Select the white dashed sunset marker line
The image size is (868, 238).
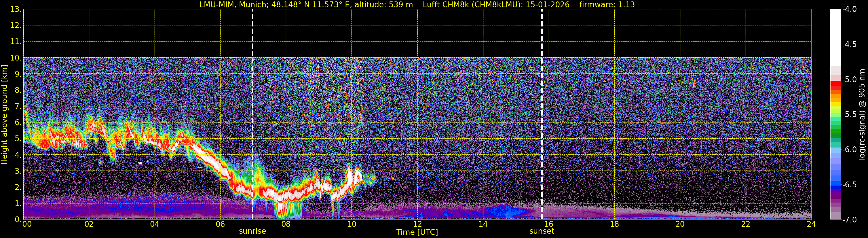point(542,114)
